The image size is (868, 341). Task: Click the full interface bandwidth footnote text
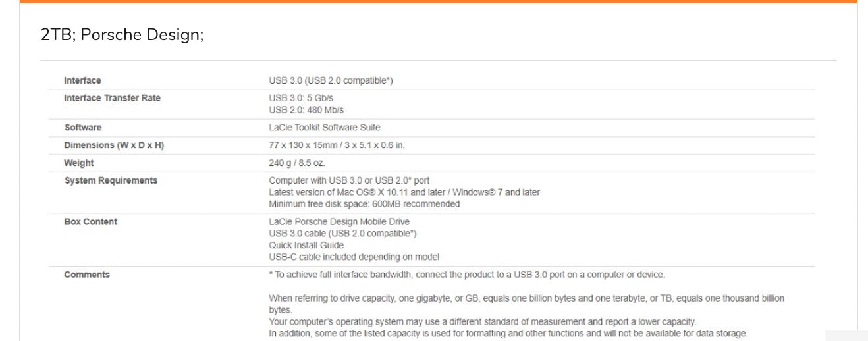(x=466, y=275)
